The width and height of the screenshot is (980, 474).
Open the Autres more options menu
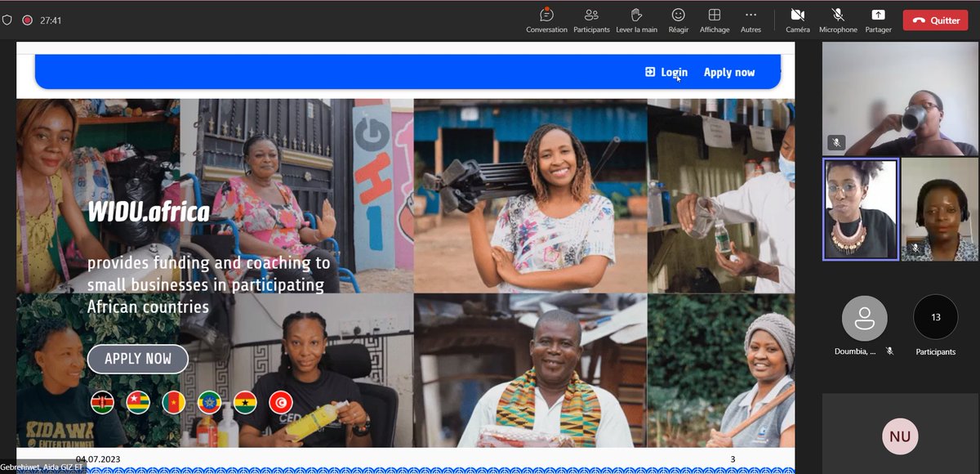coord(751,20)
